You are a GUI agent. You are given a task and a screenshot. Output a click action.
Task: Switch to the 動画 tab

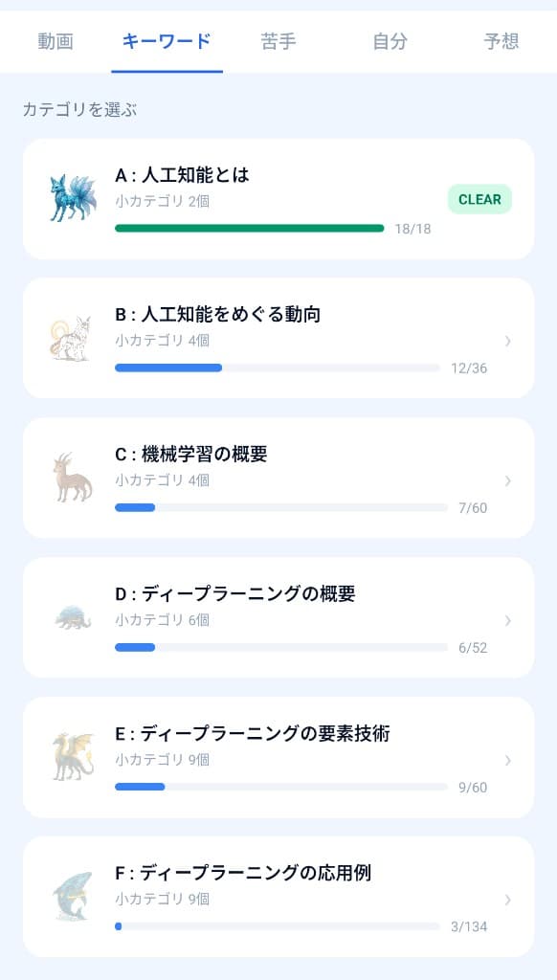[x=55, y=42]
